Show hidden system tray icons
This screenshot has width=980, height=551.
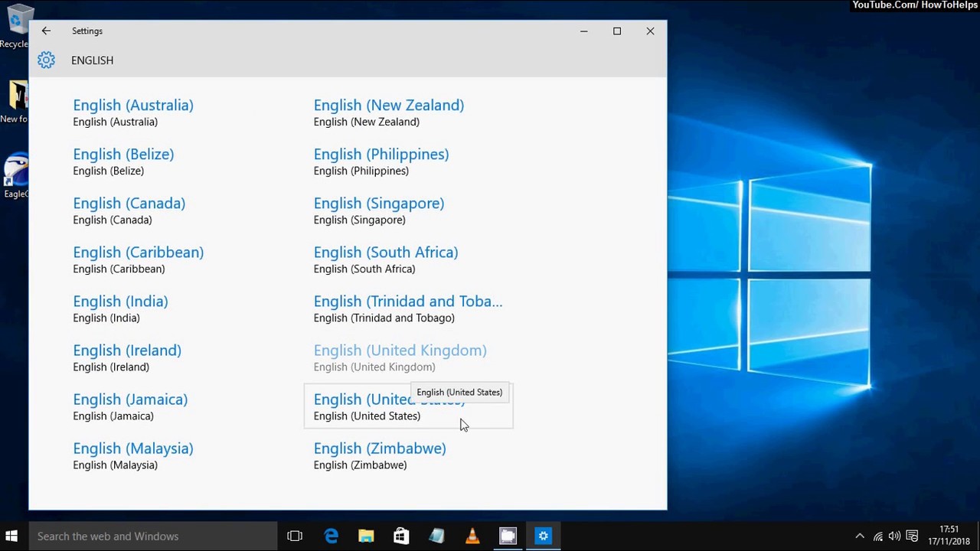[860, 536]
